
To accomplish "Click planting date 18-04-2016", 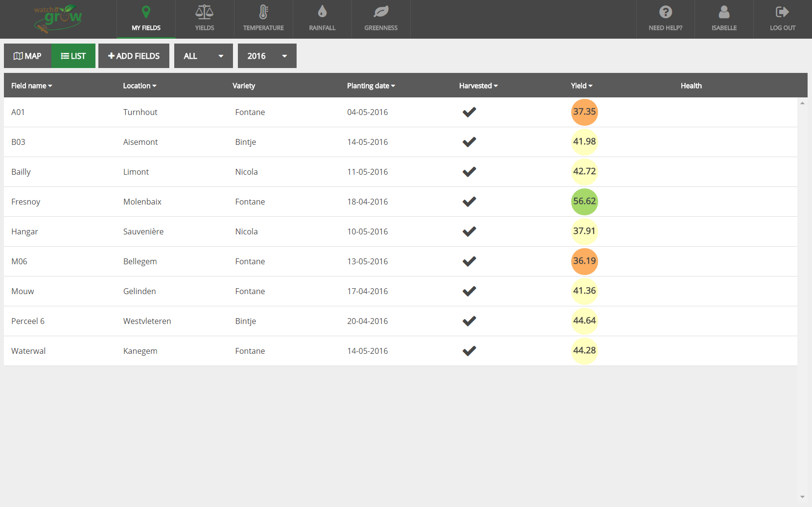I will coord(368,202).
